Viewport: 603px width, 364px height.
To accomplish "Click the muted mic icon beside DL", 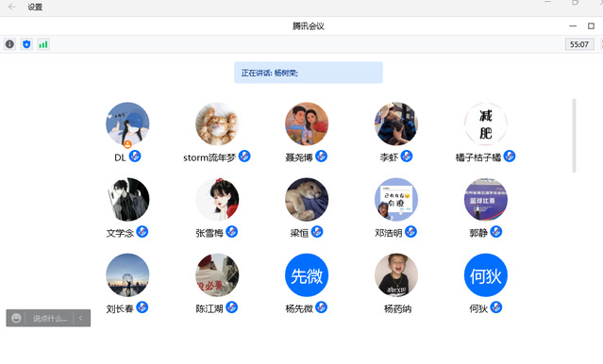I will [135, 156].
